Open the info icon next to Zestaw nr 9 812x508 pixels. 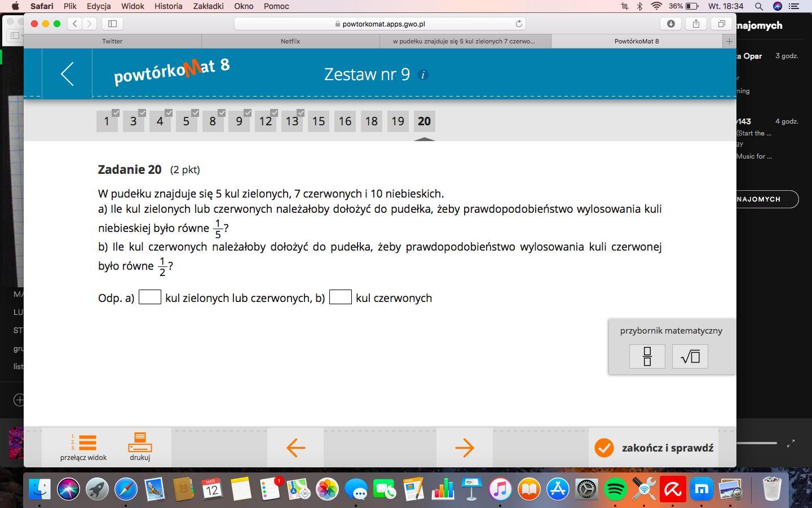[423, 75]
